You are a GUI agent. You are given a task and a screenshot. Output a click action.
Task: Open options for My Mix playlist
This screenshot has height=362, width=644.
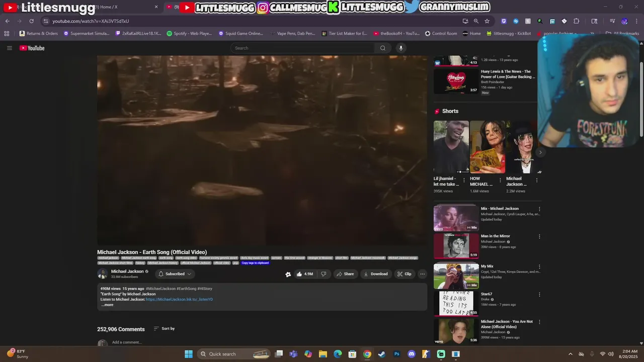(539, 267)
